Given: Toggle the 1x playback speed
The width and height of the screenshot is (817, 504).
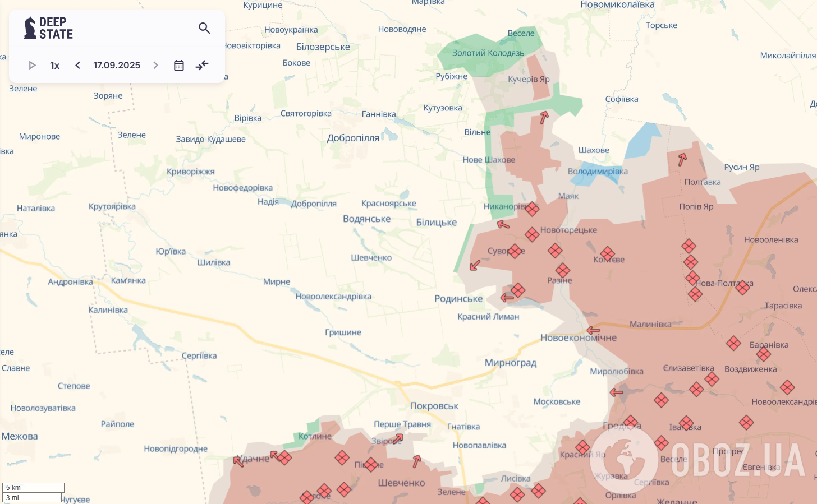Looking at the screenshot, I should tap(54, 65).
